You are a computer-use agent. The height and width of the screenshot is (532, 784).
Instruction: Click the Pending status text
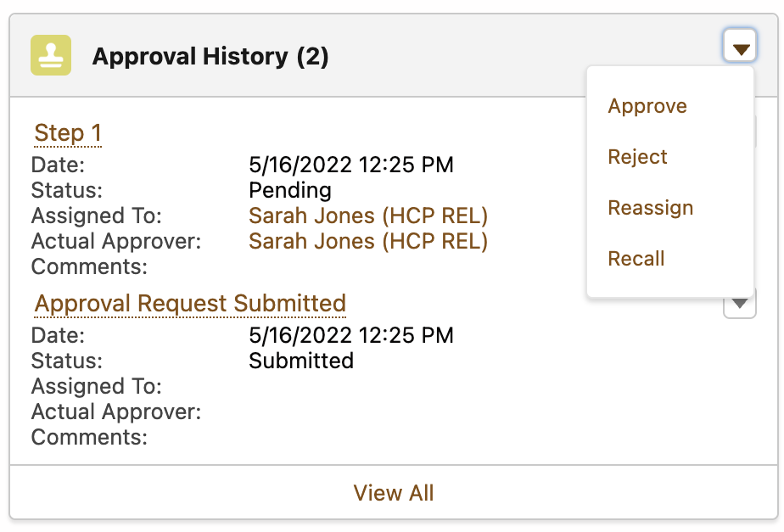pyautogui.click(x=290, y=190)
